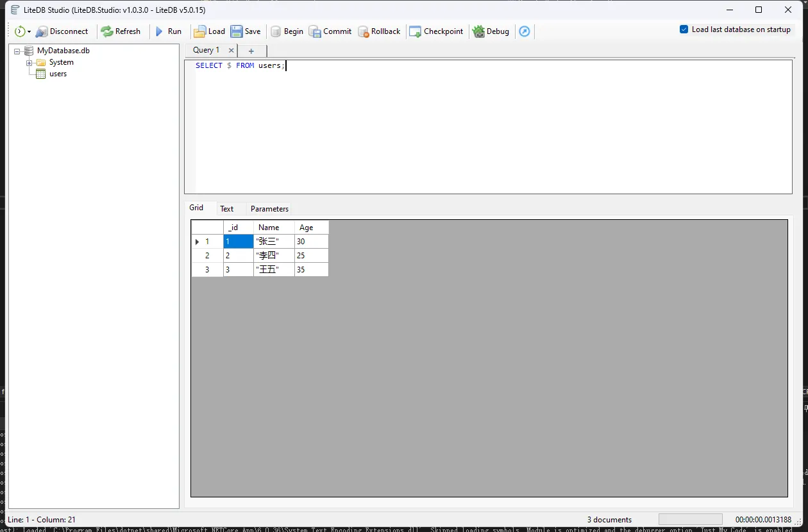Open the connect dropdown arrow
This screenshot has width=808, height=532.
click(29, 32)
